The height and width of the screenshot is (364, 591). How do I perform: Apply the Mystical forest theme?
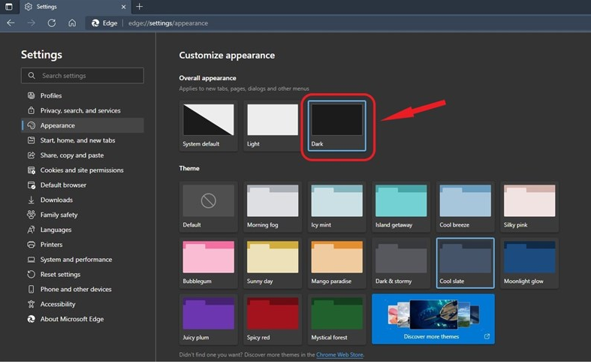336,319
